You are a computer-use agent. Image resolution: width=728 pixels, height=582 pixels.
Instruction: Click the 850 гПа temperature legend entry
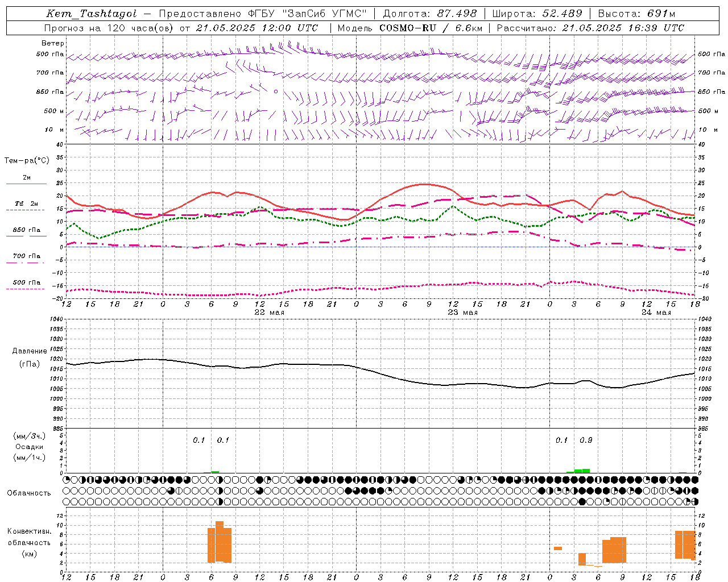point(26,230)
